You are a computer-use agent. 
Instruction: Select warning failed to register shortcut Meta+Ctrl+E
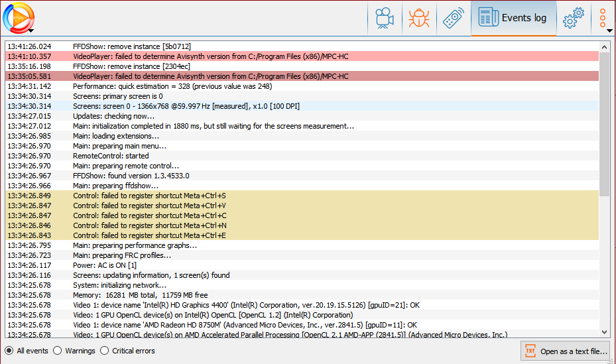(302, 235)
